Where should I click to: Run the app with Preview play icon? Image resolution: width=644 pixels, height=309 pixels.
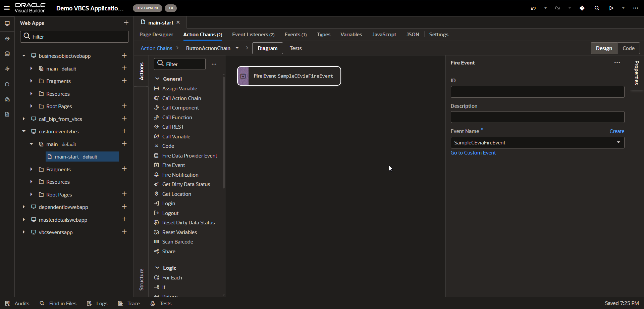[611, 8]
